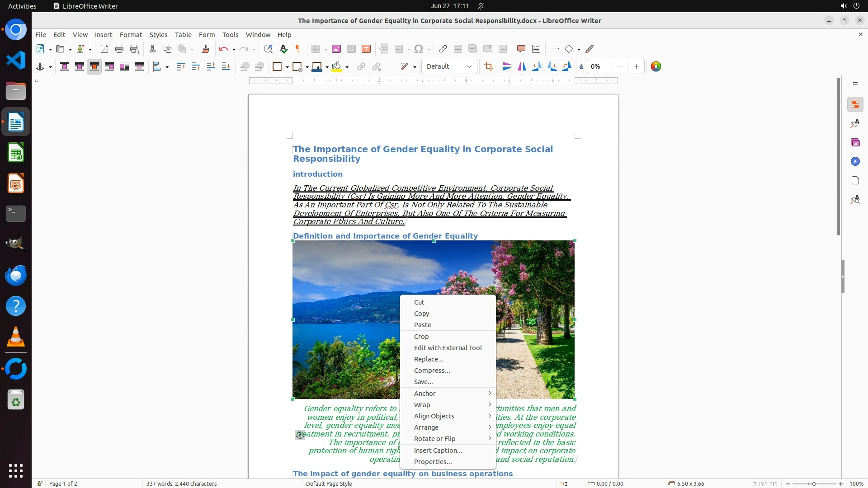This screenshot has height=488, width=868.
Task: Open the Default image mode dropdown
Action: click(449, 67)
